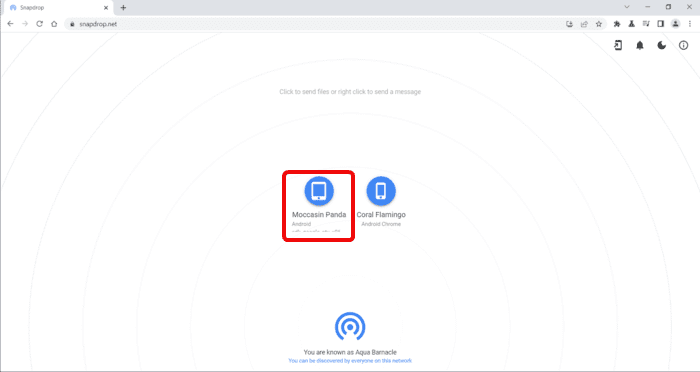
Task: Click the Moccasin Panda tablet device icon
Action: pyautogui.click(x=319, y=191)
